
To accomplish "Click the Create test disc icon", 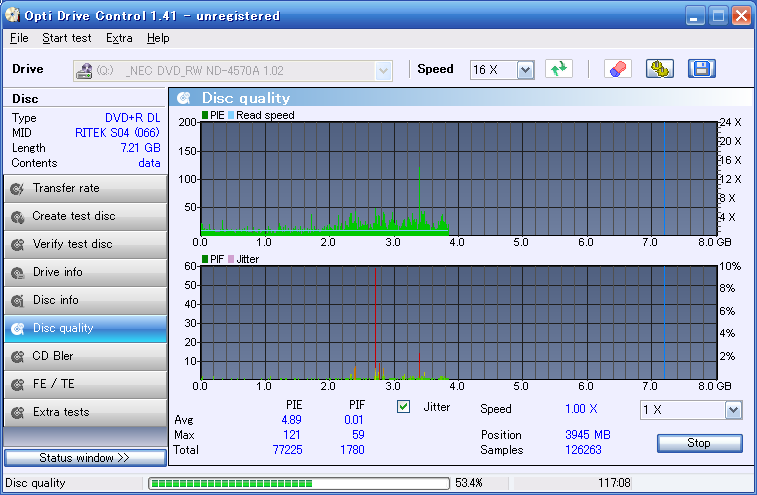I will [17, 217].
